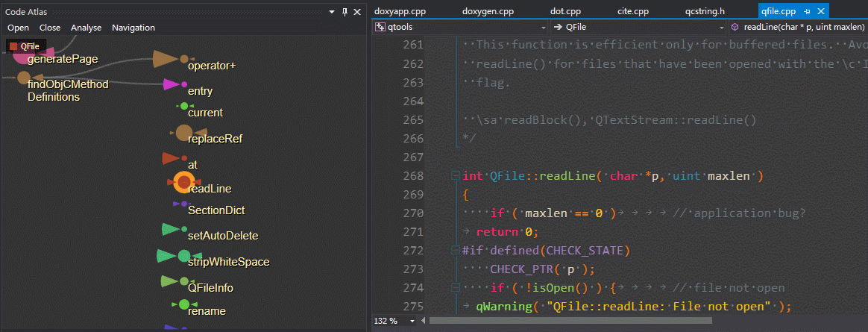Collapse the readLine function at line 268

(x=456, y=176)
